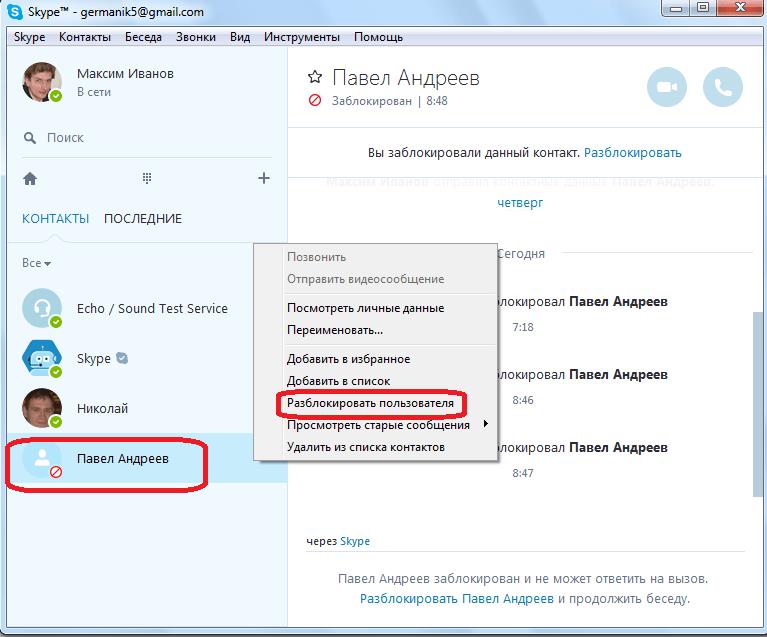This screenshot has width=767, height=637.
Task: Click Разблокировать Павел Андреев link at bottom
Action: (x=457, y=598)
